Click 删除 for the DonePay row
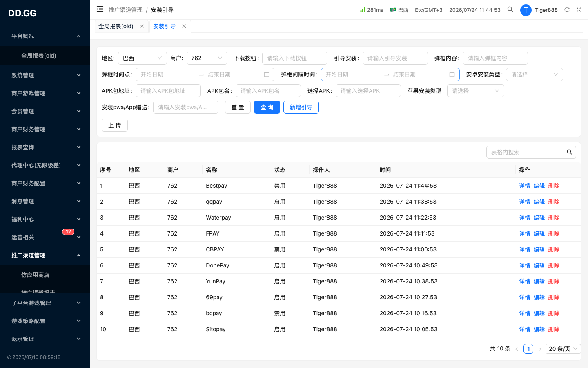Screen dimensions: 588x368 pos(554,265)
